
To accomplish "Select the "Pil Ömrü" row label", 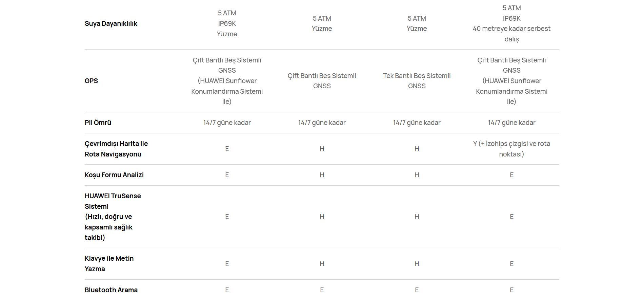I will tap(98, 123).
